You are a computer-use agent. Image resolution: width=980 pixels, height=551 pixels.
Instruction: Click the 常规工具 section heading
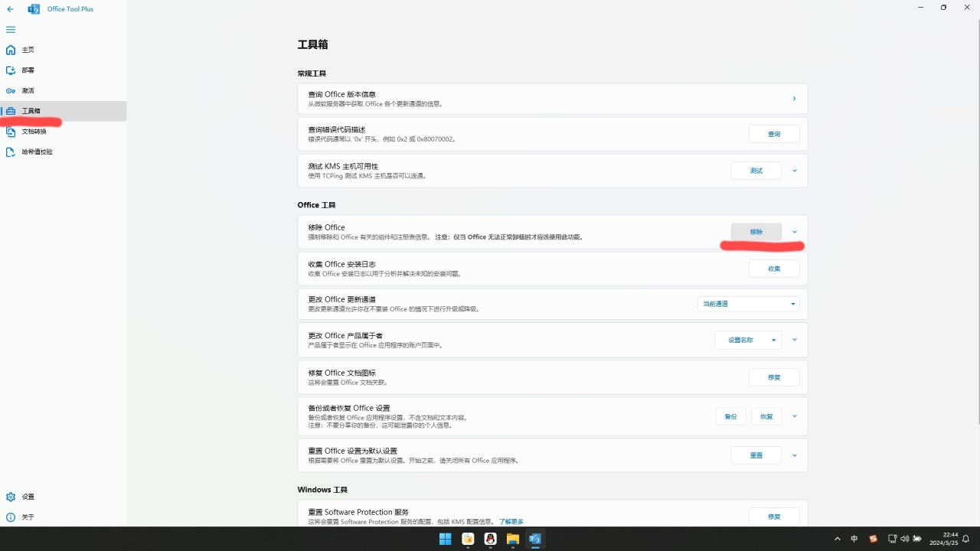pos(312,73)
